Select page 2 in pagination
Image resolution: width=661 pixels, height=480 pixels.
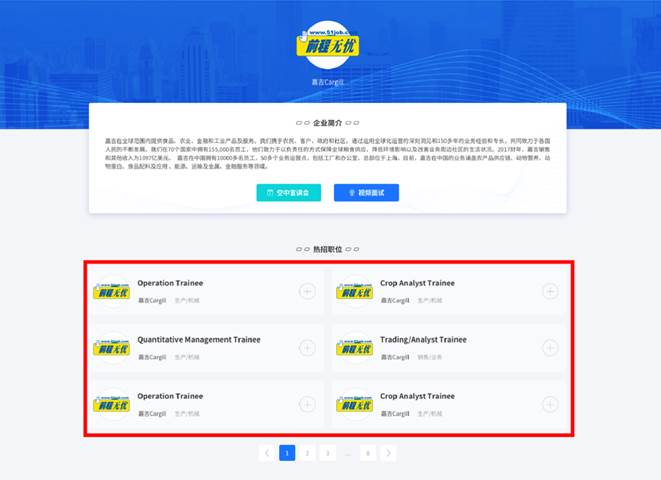pos(307,453)
